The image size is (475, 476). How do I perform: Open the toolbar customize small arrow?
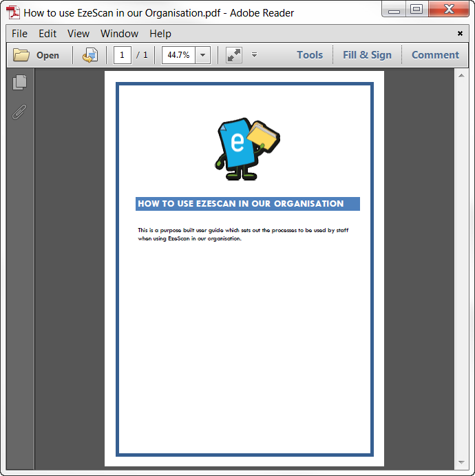[254, 55]
